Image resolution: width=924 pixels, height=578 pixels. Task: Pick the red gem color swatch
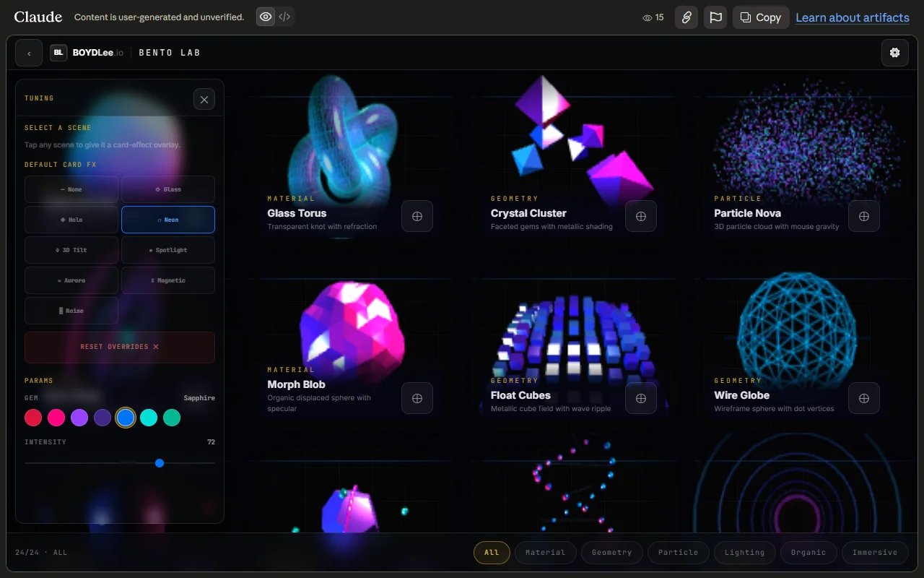pyautogui.click(x=33, y=418)
